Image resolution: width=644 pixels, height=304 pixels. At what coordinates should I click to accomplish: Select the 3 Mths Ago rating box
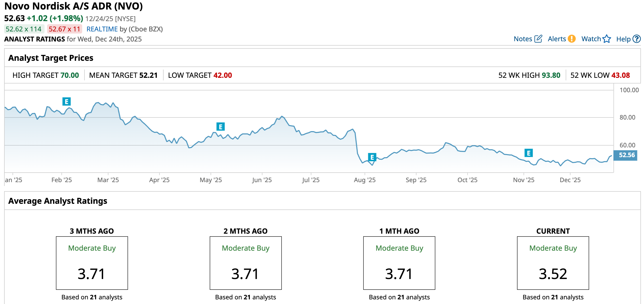tap(92, 263)
